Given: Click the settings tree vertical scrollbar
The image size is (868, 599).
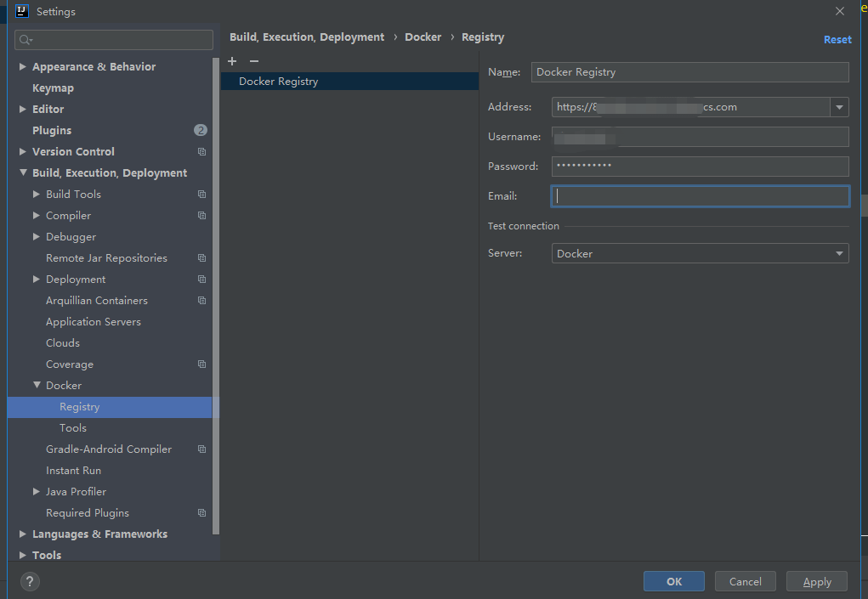Looking at the screenshot, I should 216,296.
